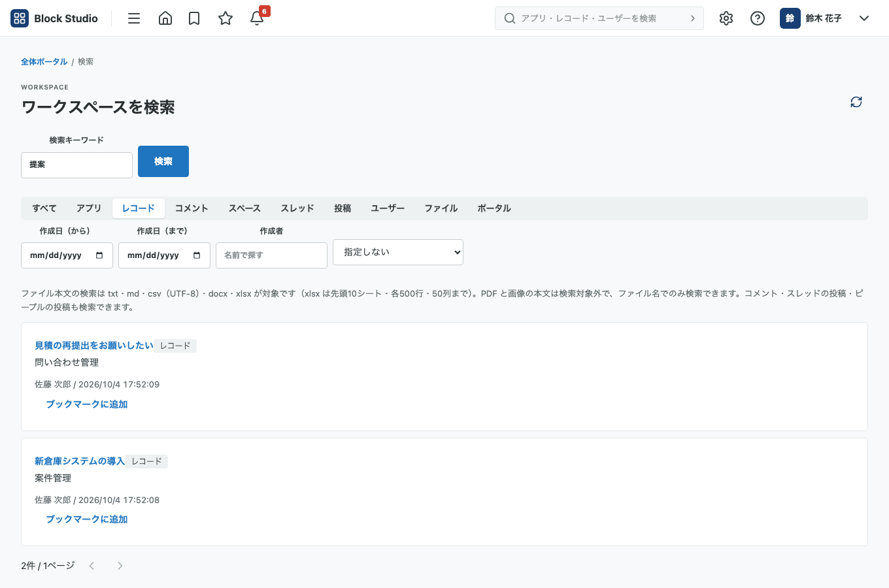This screenshot has height=588, width=889.
Task: Open the 全体ポータル breadcrumb link
Action: (44, 61)
